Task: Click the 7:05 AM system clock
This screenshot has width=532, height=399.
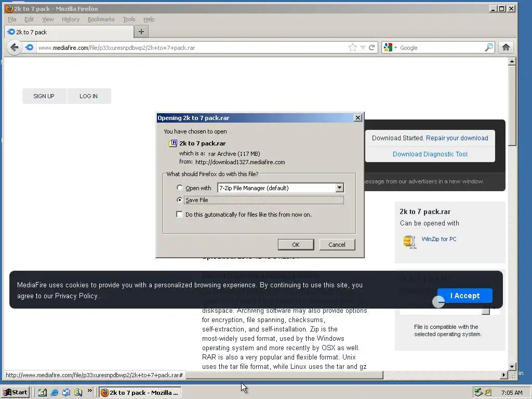Action: [512, 393]
